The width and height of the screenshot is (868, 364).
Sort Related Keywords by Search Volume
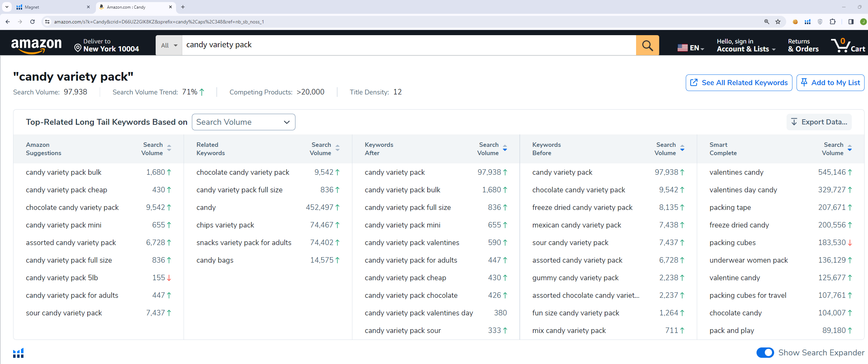(x=338, y=148)
